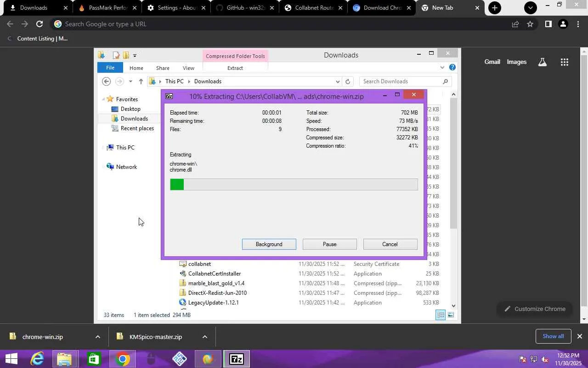Open Explorer Help question-mark icon
The height and width of the screenshot is (368, 588).
[x=452, y=67]
